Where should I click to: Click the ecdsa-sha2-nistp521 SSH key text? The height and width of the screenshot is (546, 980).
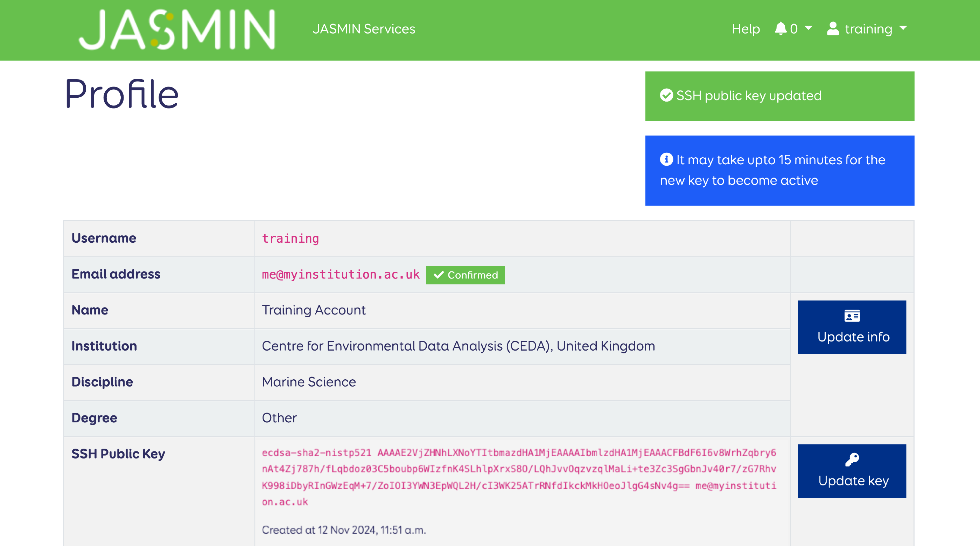tap(519, 477)
